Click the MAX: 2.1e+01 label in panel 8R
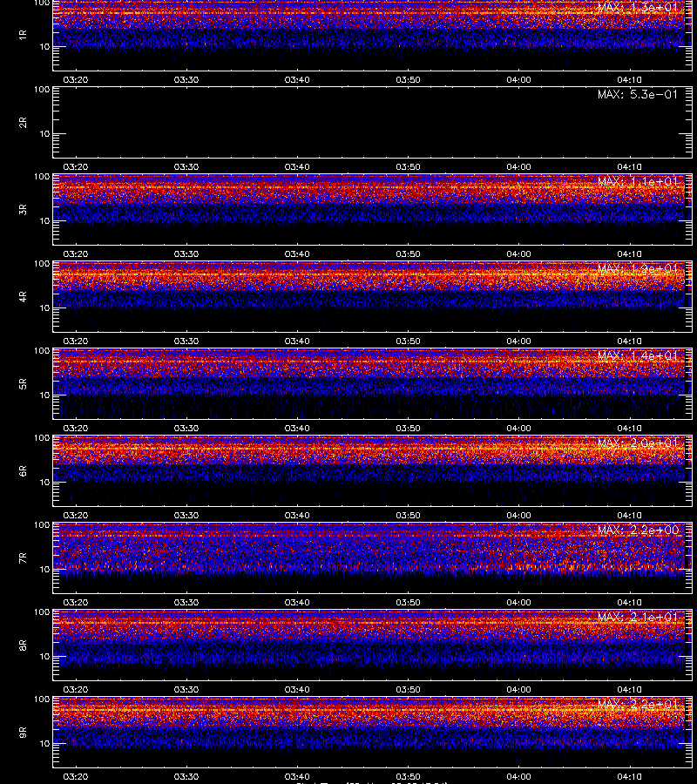The image size is (697, 784). 638,617
